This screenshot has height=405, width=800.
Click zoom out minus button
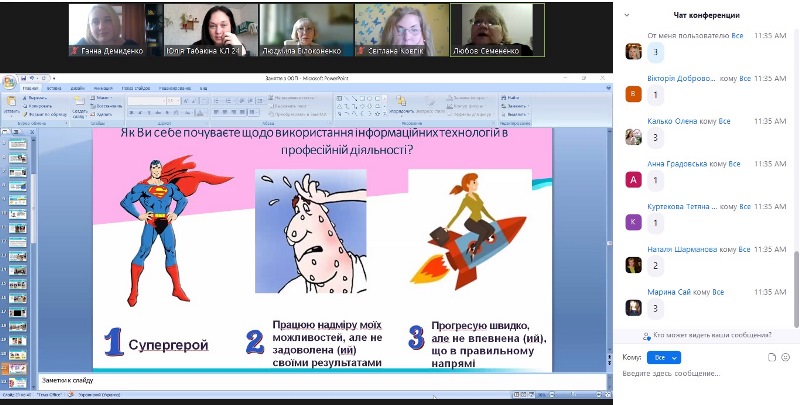tap(553, 394)
